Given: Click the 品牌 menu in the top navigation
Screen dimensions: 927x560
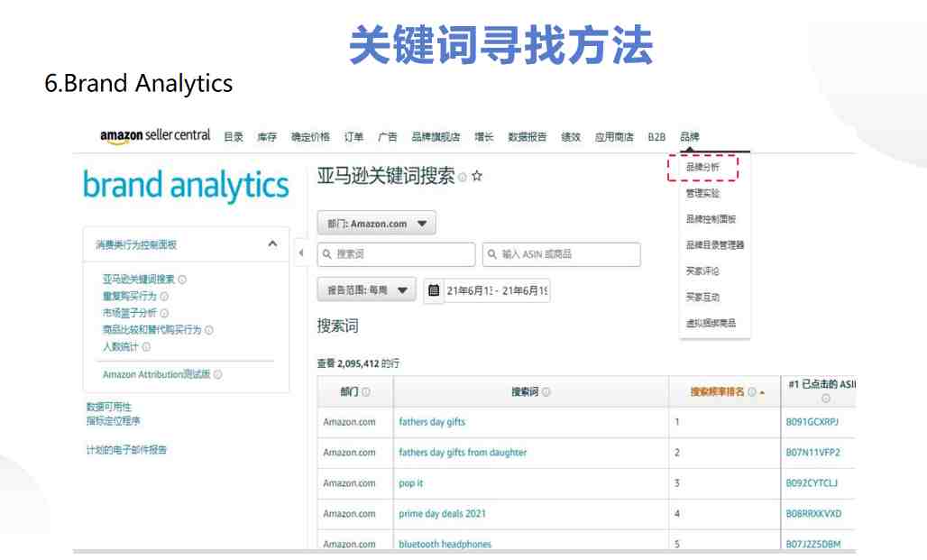Looking at the screenshot, I should 689,136.
